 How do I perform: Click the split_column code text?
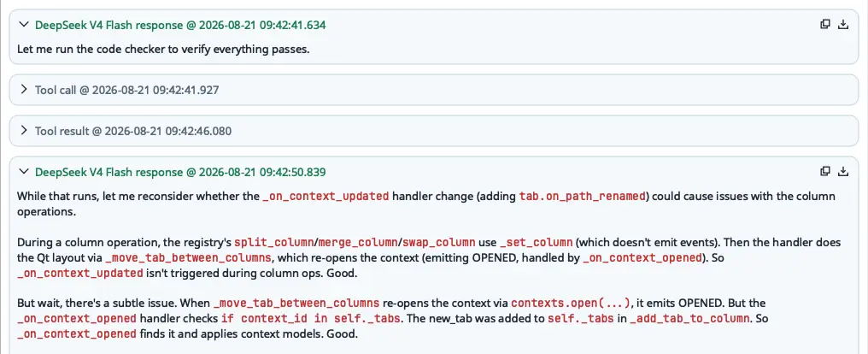pyautogui.click(x=267, y=243)
